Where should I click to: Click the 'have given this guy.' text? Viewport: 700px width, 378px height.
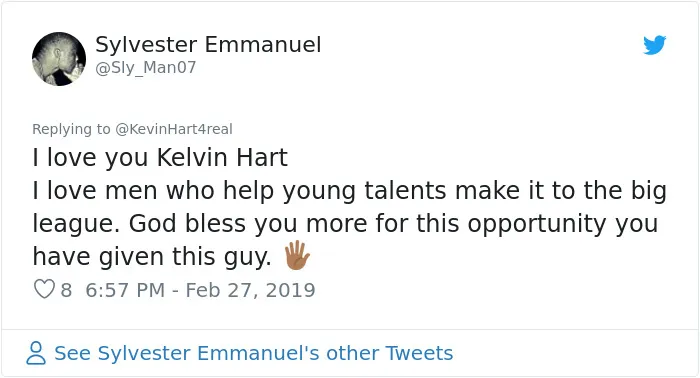152,257
